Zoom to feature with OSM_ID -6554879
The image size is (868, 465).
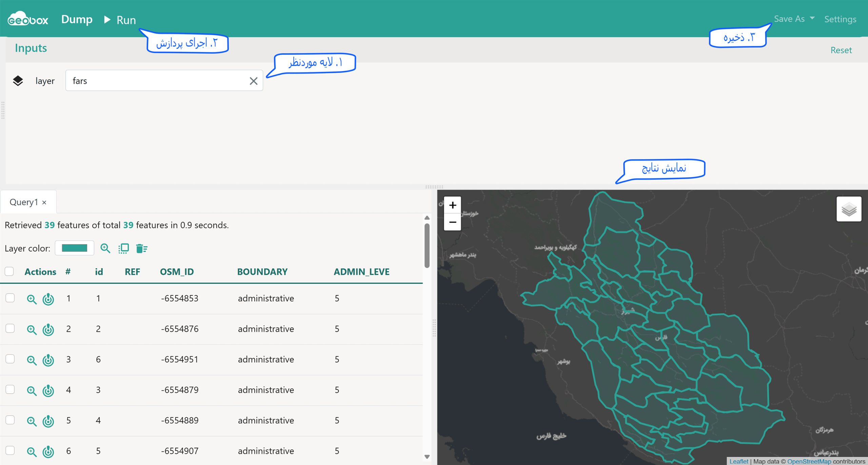click(32, 390)
